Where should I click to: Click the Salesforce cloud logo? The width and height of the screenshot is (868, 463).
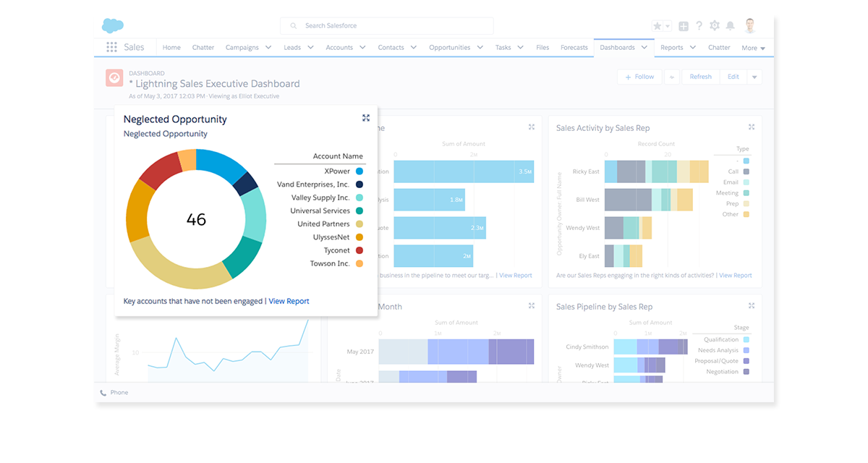pyautogui.click(x=113, y=26)
